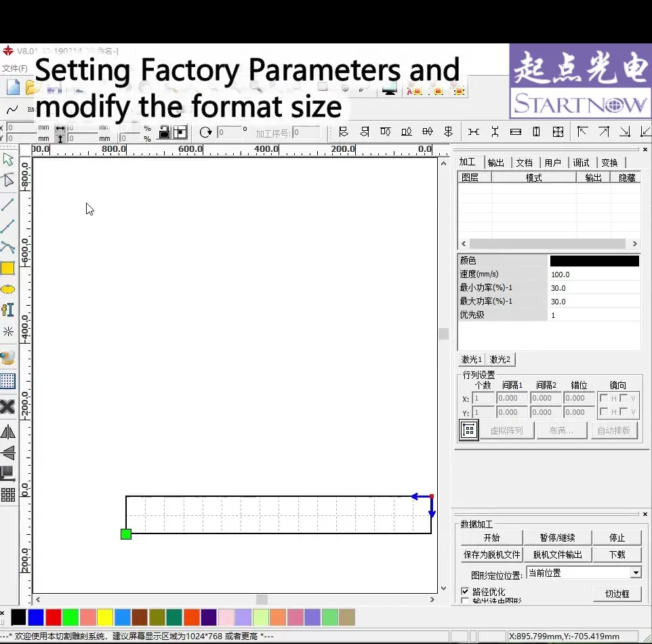Mirror the selection horizontally with the left tool
This screenshot has height=644, width=652.
click(x=8, y=432)
